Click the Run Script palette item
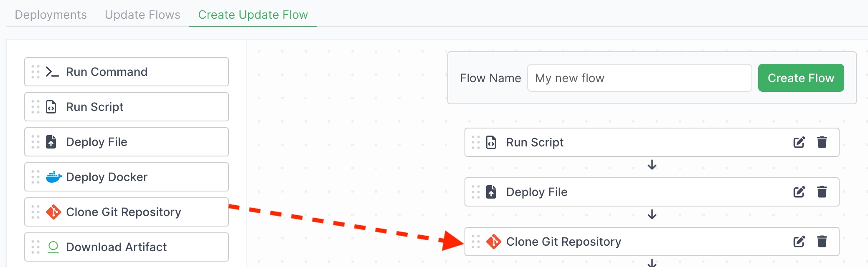This screenshot has height=267, width=868. click(x=126, y=107)
